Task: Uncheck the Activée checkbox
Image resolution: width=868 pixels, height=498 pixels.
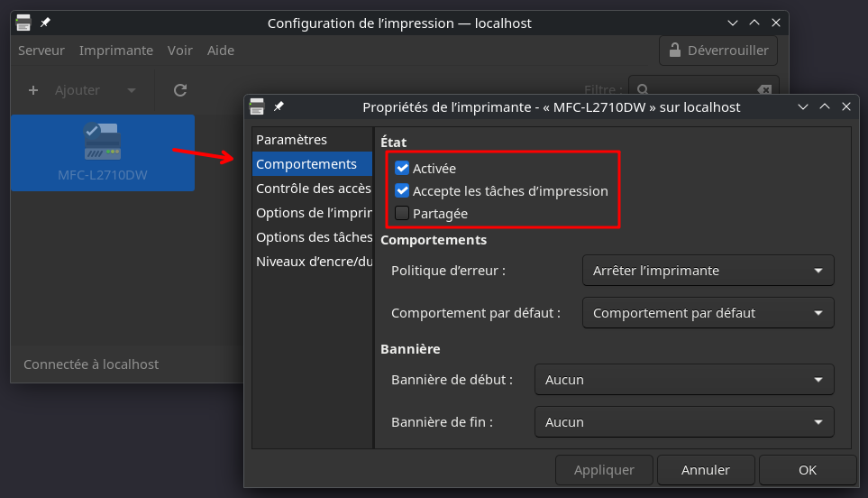Action: point(402,168)
